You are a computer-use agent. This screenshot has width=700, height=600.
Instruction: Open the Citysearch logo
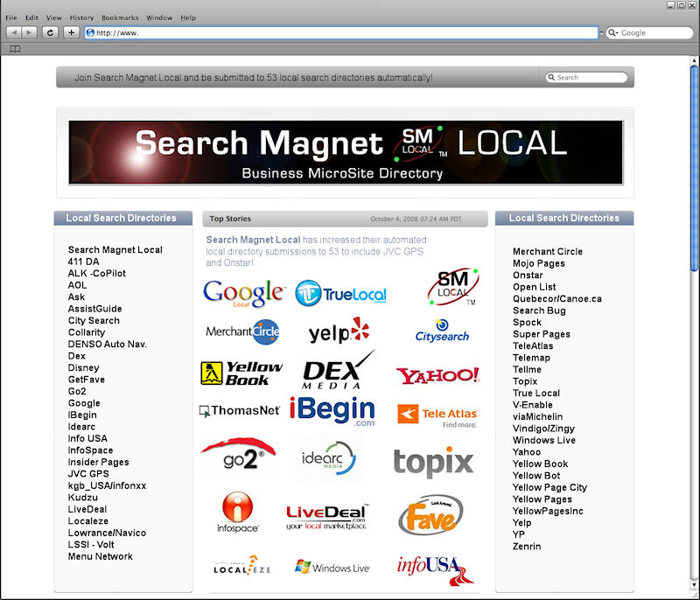(442, 331)
